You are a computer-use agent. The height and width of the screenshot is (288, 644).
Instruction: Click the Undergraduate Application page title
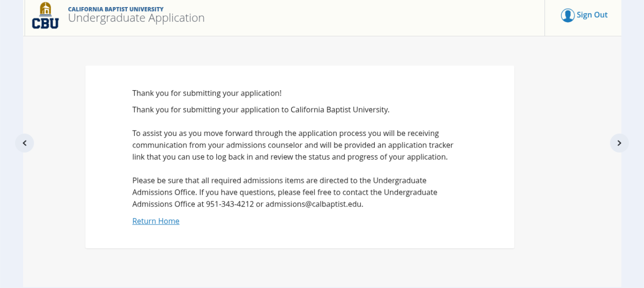tap(136, 18)
